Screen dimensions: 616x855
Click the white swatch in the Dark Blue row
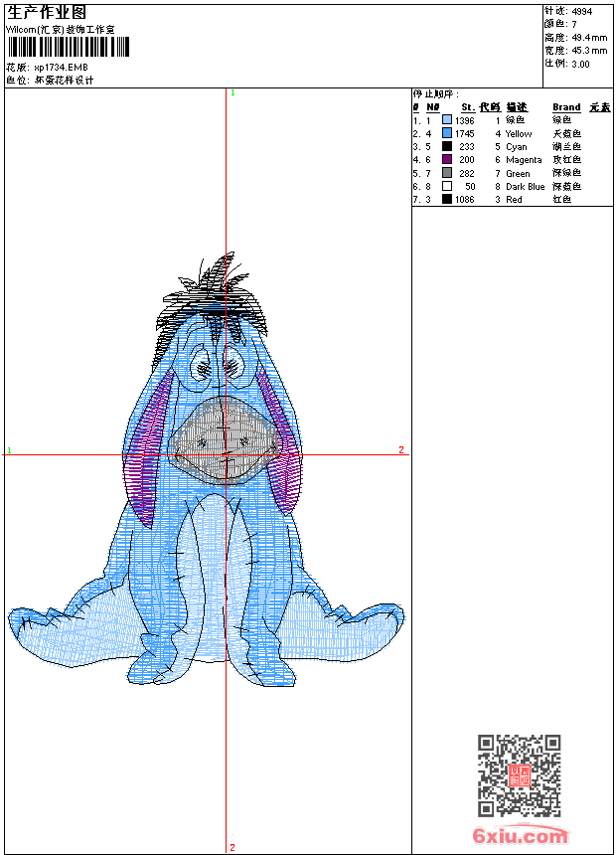(446, 186)
